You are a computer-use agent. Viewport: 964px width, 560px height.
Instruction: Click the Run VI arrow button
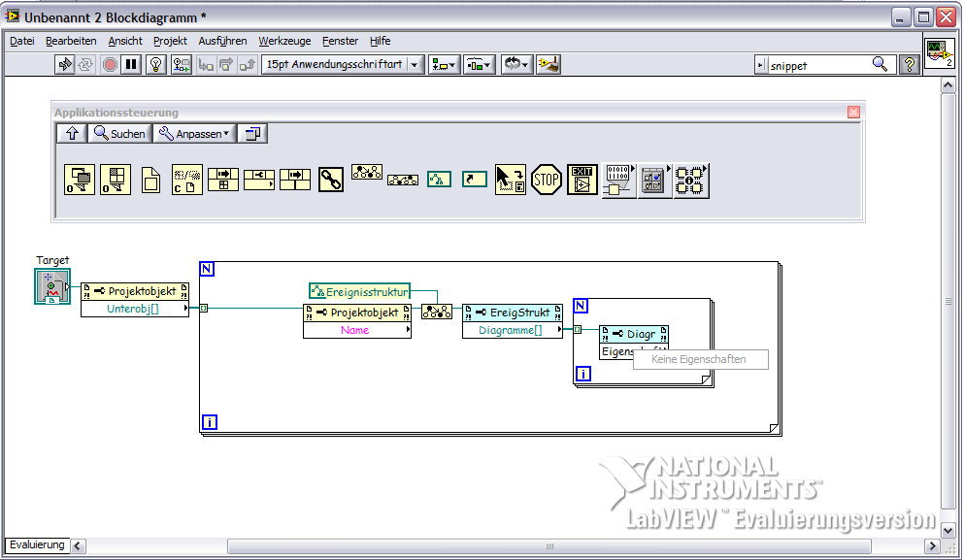coord(64,65)
